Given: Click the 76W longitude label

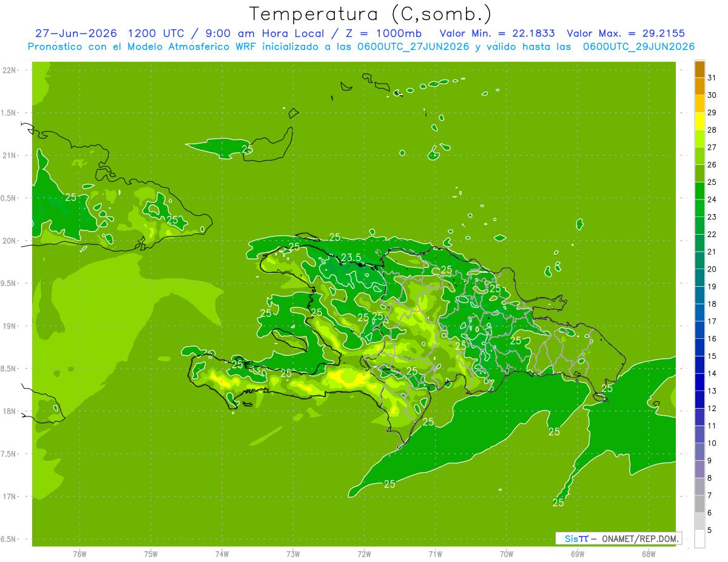Looking at the screenshot, I should pos(79,554).
